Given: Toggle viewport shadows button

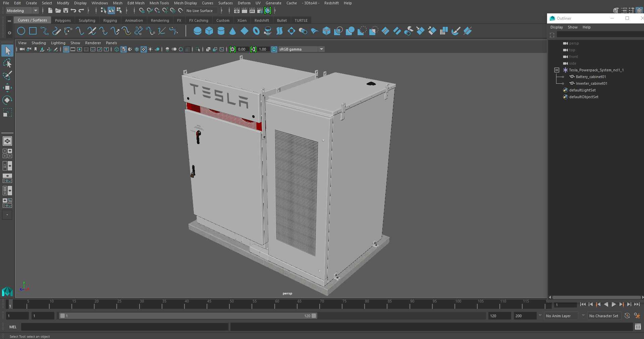Looking at the screenshot, I should (157, 49).
